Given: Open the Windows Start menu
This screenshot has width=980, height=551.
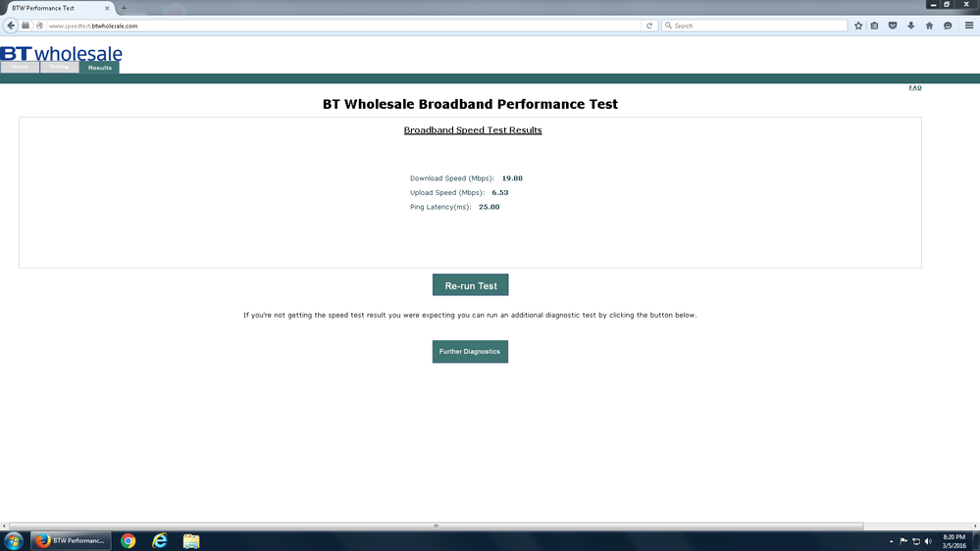Looking at the screenshot, I should tap(13, 541).
